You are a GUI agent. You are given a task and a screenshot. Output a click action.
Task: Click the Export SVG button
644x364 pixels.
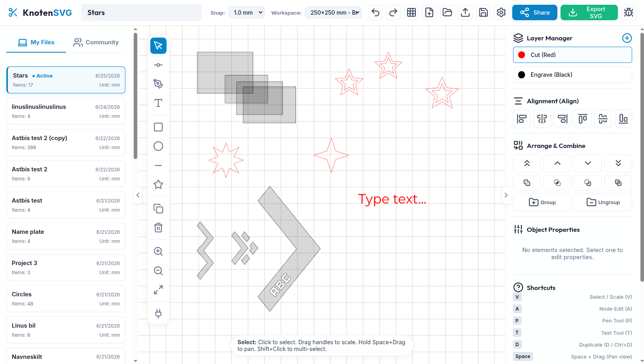(589, 13)
